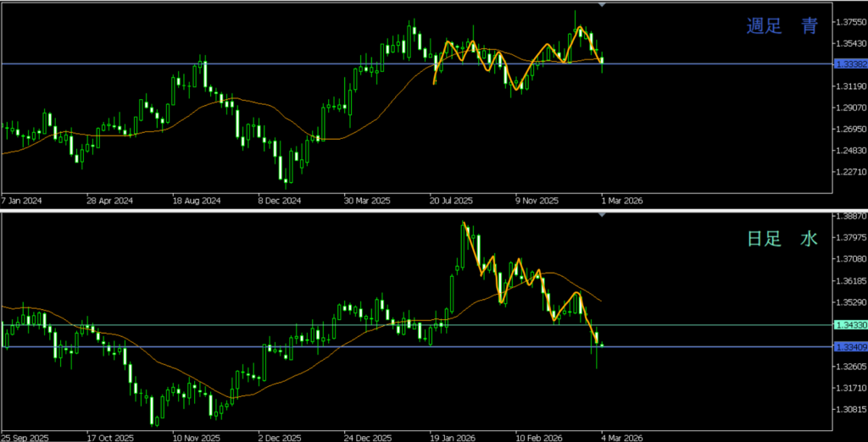Click the 4 Mar 2026 date label
Screen dimensions: 868x442
tap(623, 437)
